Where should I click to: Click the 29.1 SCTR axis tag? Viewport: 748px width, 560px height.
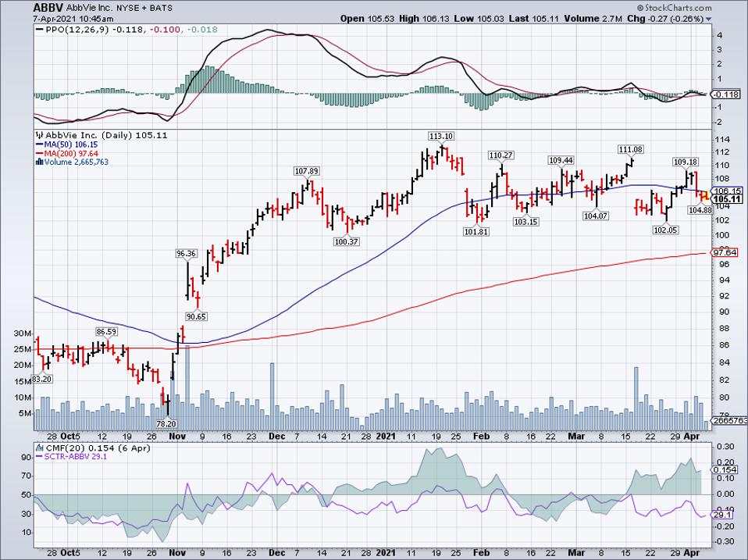click(x=722, y=515)
